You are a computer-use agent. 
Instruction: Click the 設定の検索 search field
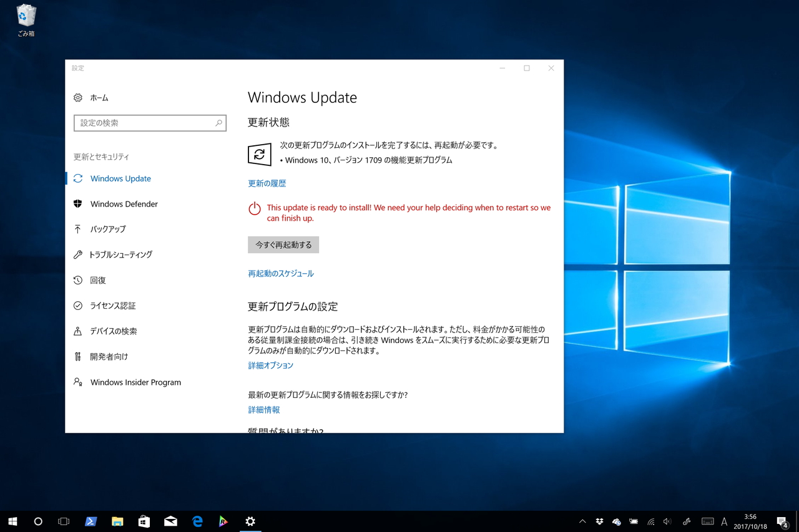click(150, 123)
